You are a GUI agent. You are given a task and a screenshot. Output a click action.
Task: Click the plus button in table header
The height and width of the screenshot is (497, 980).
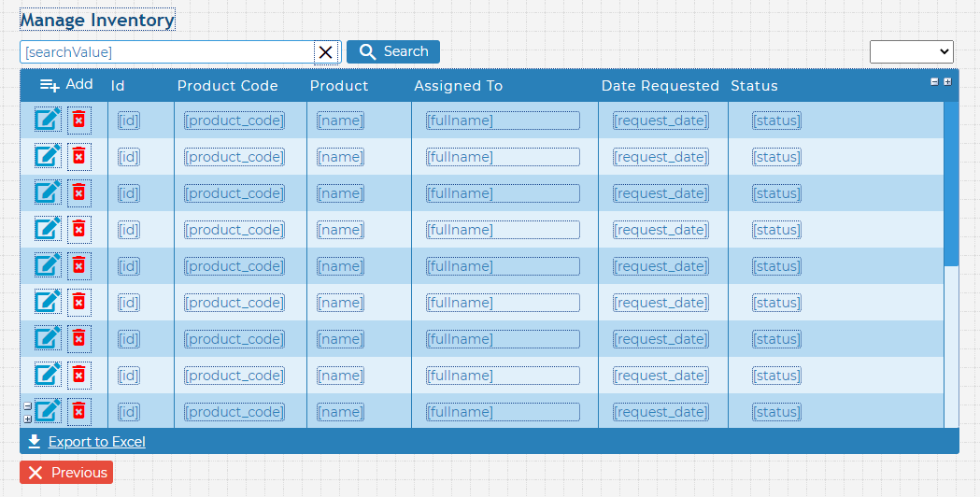point(947,81)
